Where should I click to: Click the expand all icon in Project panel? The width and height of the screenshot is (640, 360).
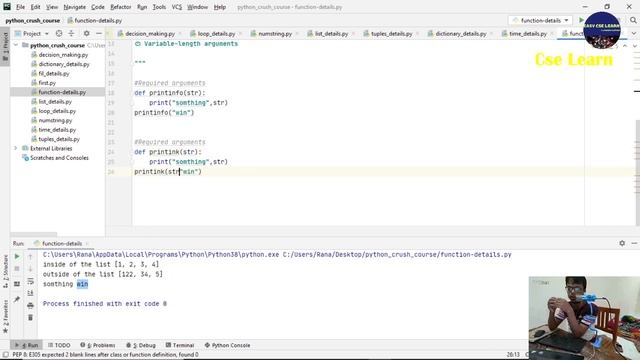tap(71, 33)
